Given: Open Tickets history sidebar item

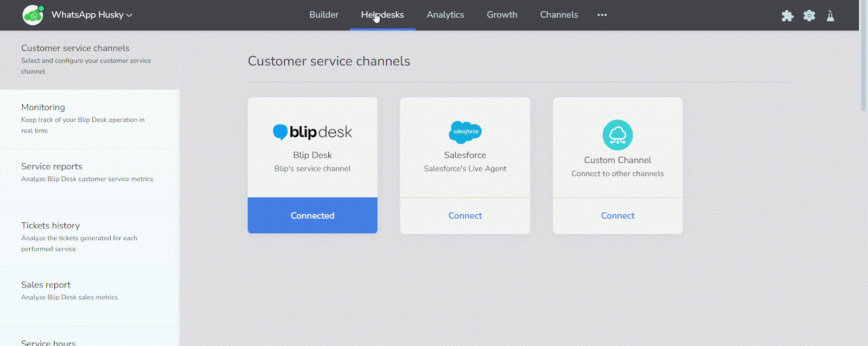Looking at the screenshot, I should [x=90, y=237].
